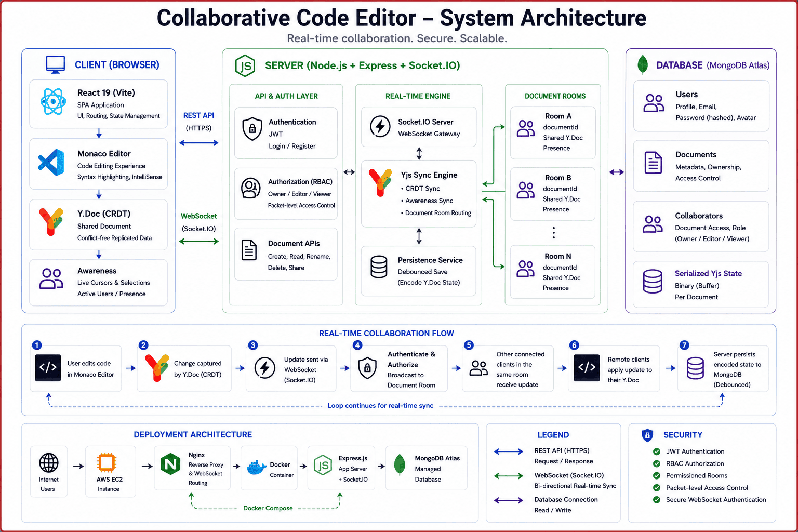This screenshot has width=798, height=532.
Task: Click the 'LEGEND' heading
Action: pos(553,435)
